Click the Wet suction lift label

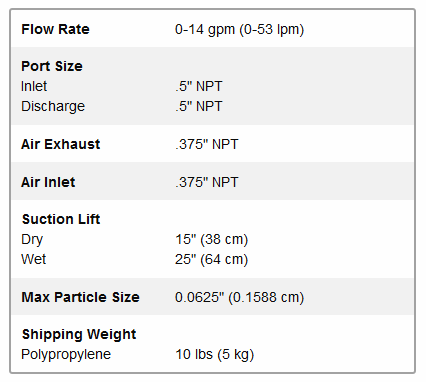tap(34, 259)
